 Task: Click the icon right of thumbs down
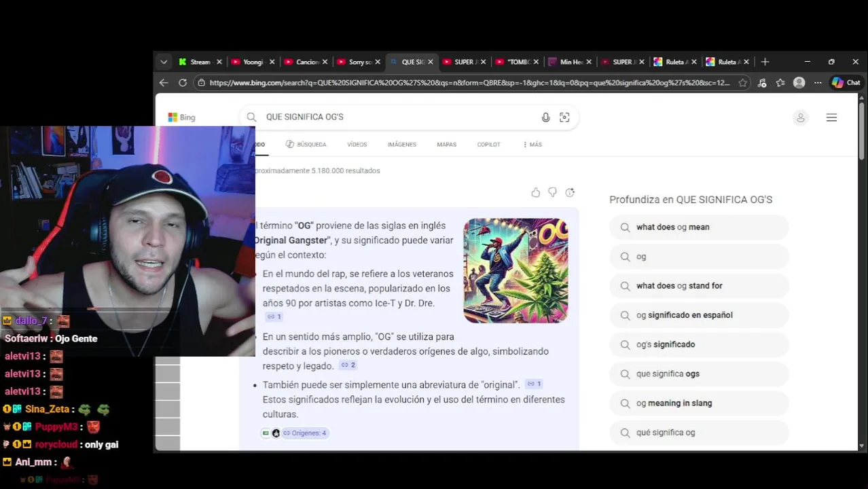pyautogui.click(x=570, y=192)
